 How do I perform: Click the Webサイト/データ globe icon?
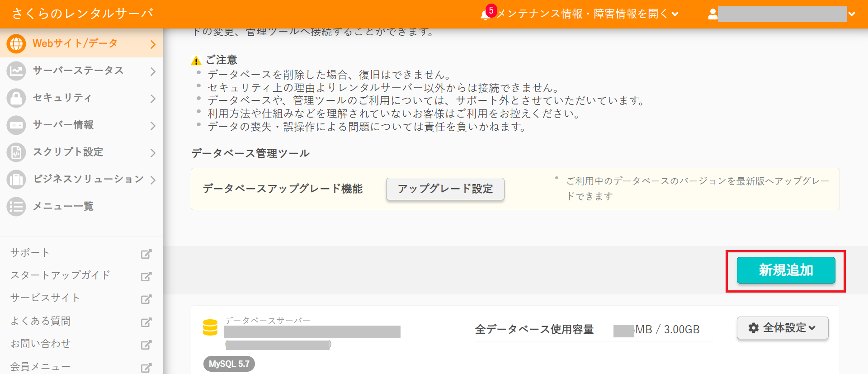pos(16,44)
